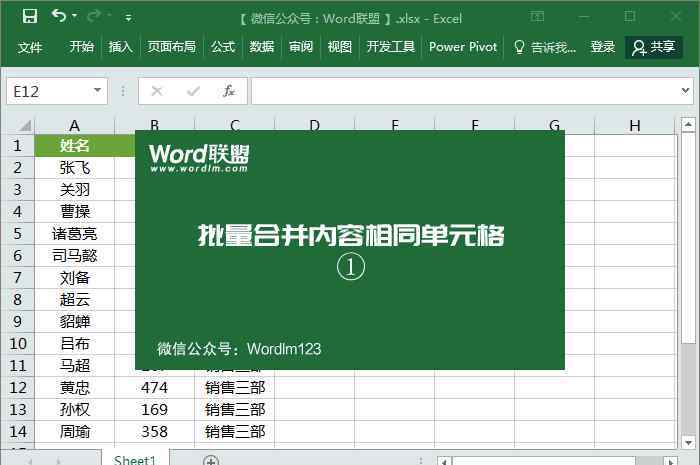Click 销售三部 cell in row 12

click(235, 387)
